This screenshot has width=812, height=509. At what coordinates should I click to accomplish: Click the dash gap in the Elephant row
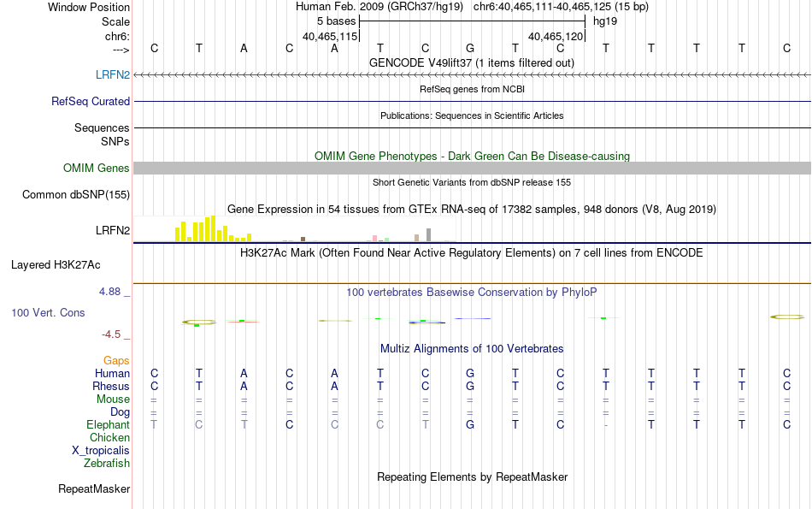point(606,425)
